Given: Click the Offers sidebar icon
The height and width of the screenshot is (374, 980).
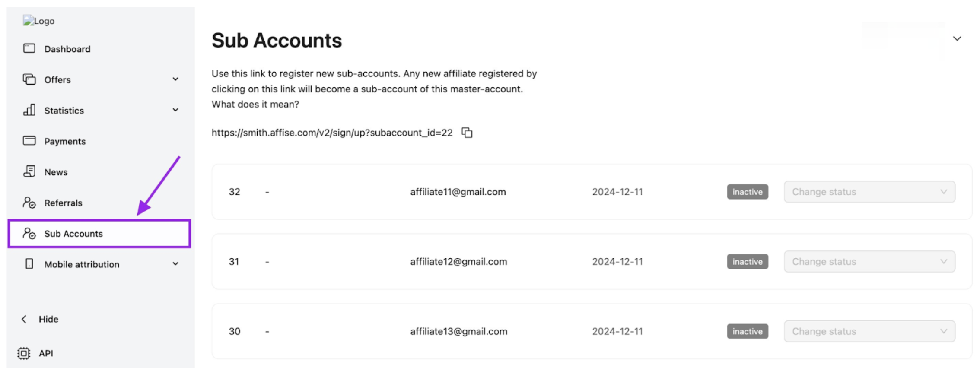Looking at the screenshot, I should [x=29, y=79].
